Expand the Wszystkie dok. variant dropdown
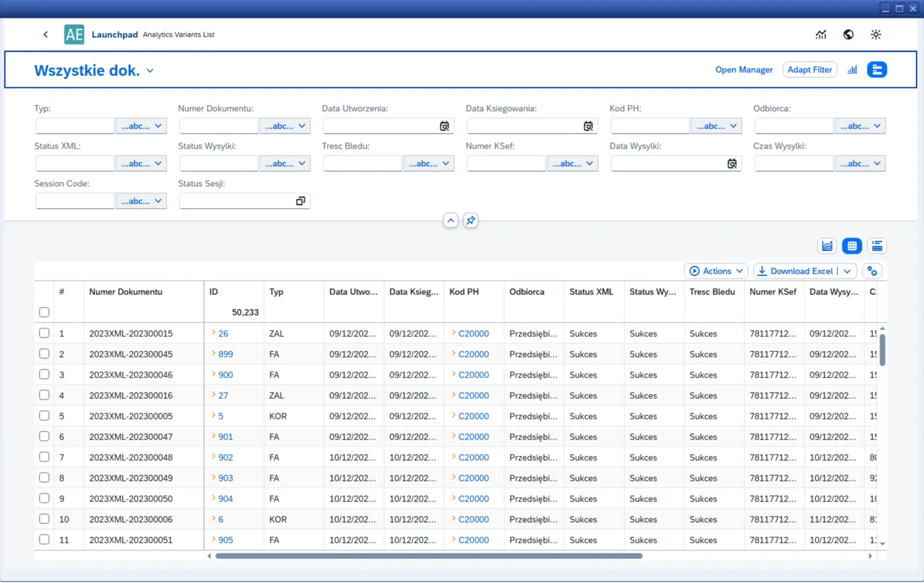Viewport: 924px width, 583px height. coord(150,71)
